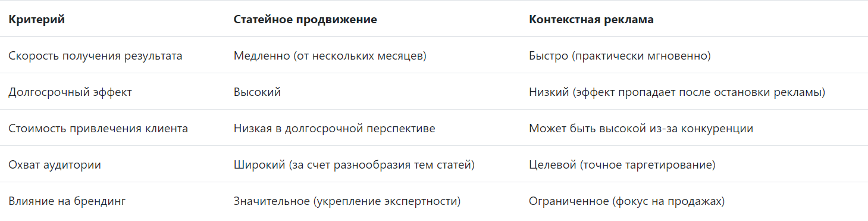Screen dimensions: 868x221
Task: Click the Охват аудитории row label
Action: click(55, 165)
